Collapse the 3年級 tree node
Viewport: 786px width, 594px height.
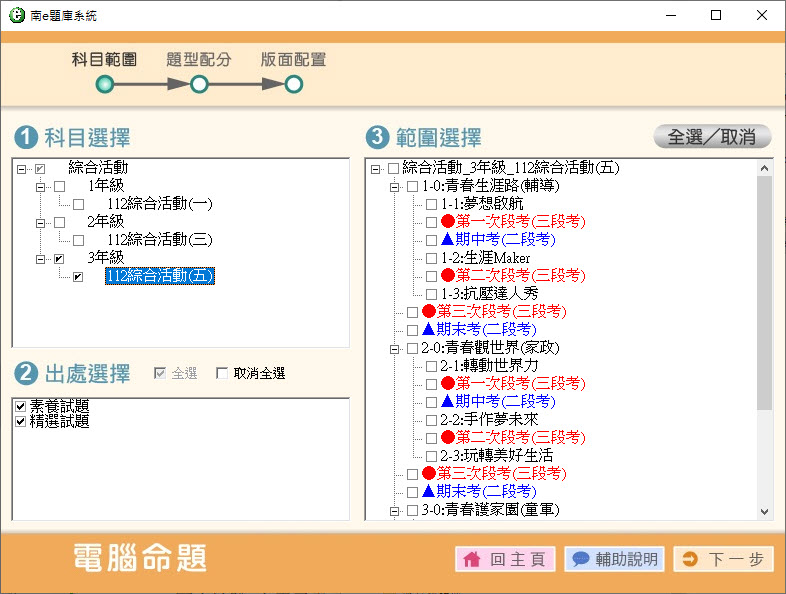coord(41,258)
